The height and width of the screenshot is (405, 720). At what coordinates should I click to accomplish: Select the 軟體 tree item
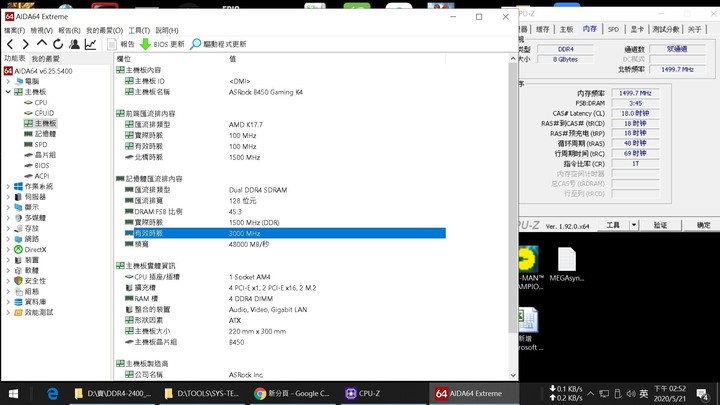[x=32, y=271]
